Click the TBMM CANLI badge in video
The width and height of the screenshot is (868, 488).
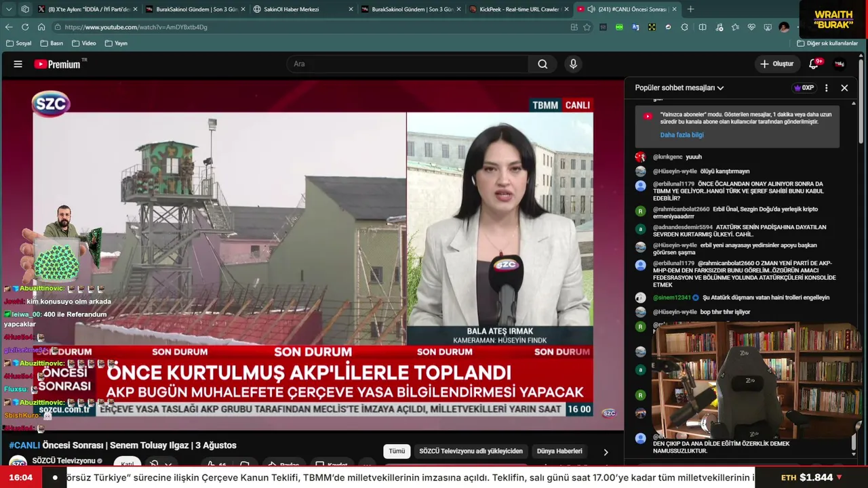(561, 105)
